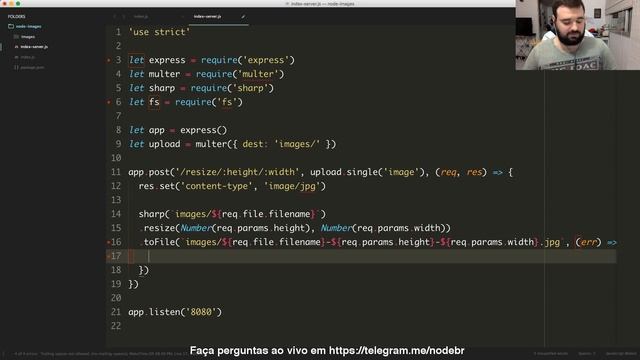This screenshot has height=360, width=640.
Task: Click the index.js file icon in sidebar
Action: click(x=16, y=57)
